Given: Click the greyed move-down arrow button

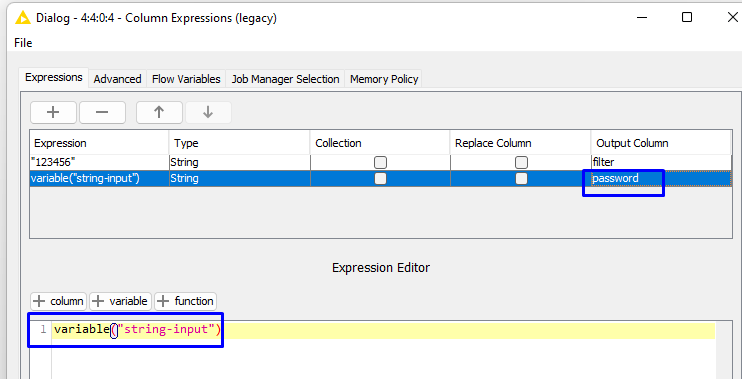Looking at the screenshot, I should (x=208, y=113).
